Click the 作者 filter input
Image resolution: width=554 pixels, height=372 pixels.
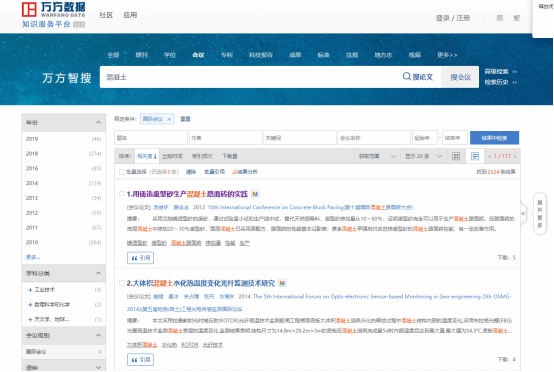(x=225, y=138)
